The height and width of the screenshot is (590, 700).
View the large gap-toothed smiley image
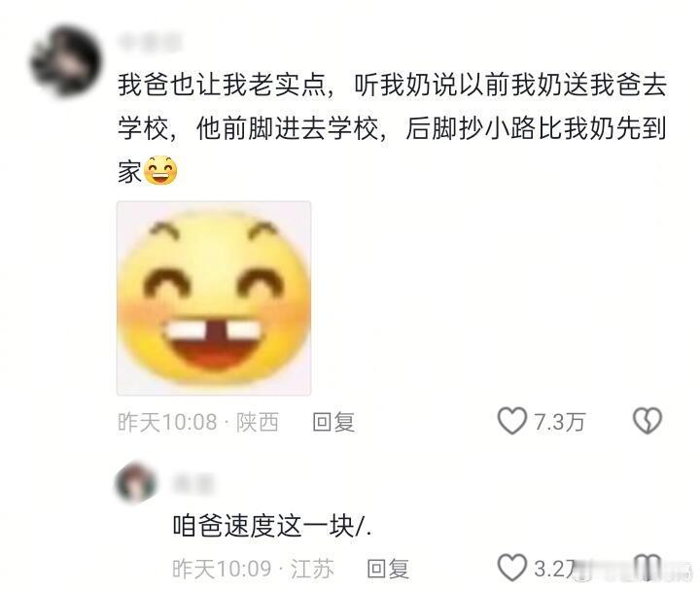pos(214,298)
